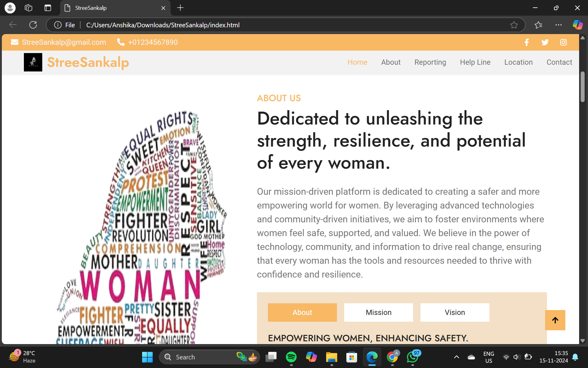Click the browser refresh icon
588x368 pixels.
[x=33, y=25]
